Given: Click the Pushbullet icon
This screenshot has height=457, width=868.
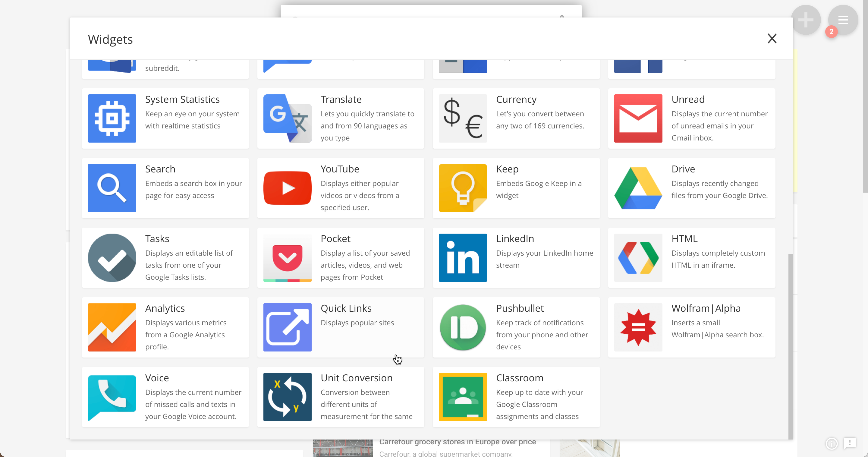Looking at the screenshot, I should [463, 327].
